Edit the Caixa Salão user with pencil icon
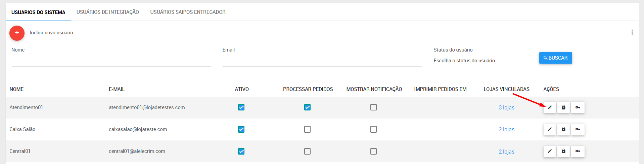The width and height of the screenshot is (644, 164). (x=550, y=129)
